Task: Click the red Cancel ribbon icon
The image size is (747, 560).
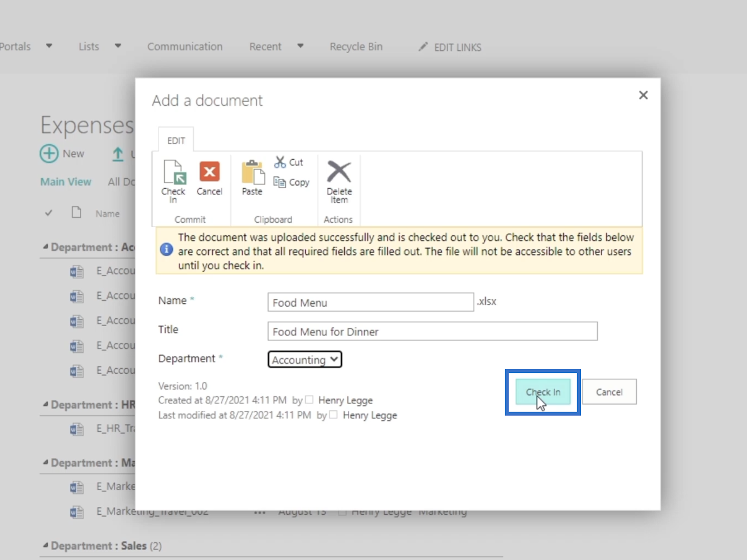Action: [210, 172]
